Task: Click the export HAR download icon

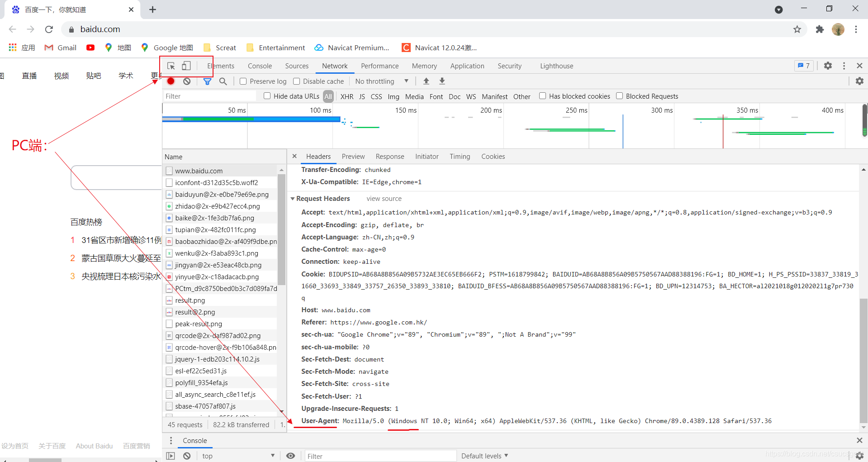Action: (442, 81)
